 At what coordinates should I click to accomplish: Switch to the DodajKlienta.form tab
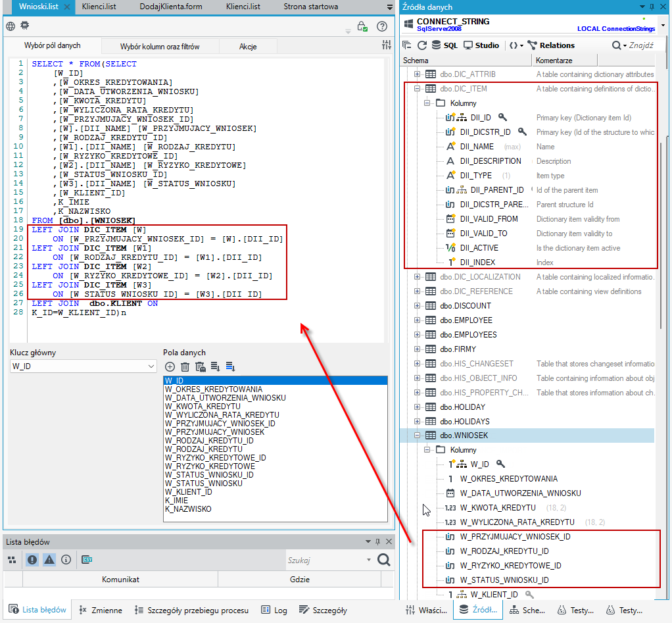171,7
